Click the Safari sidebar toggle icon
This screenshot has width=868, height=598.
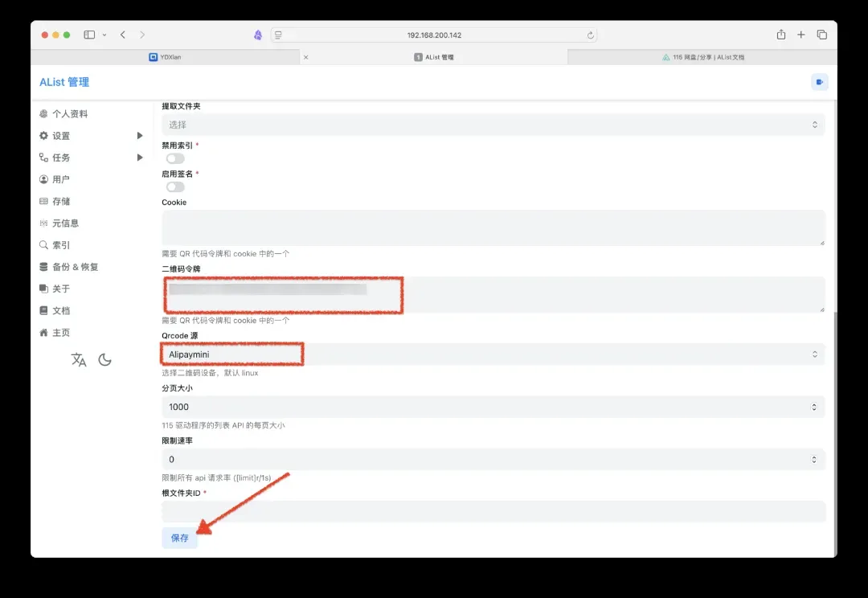coord(89,35)
